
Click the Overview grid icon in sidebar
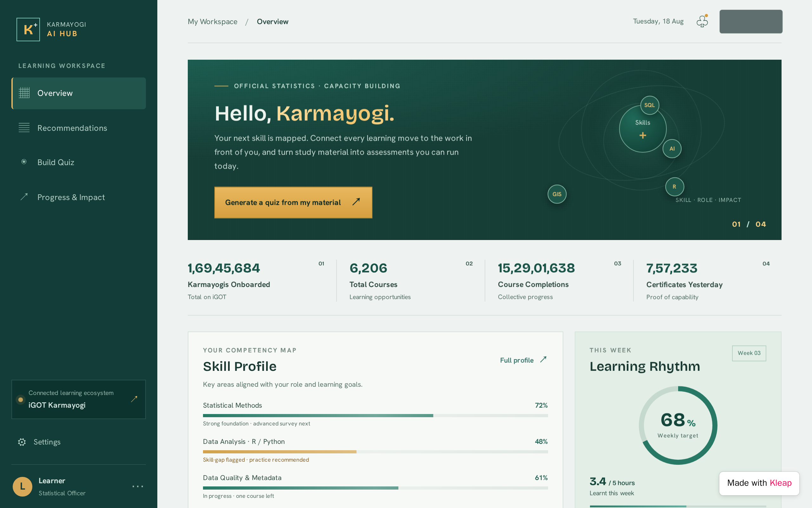tap(24, 93)
